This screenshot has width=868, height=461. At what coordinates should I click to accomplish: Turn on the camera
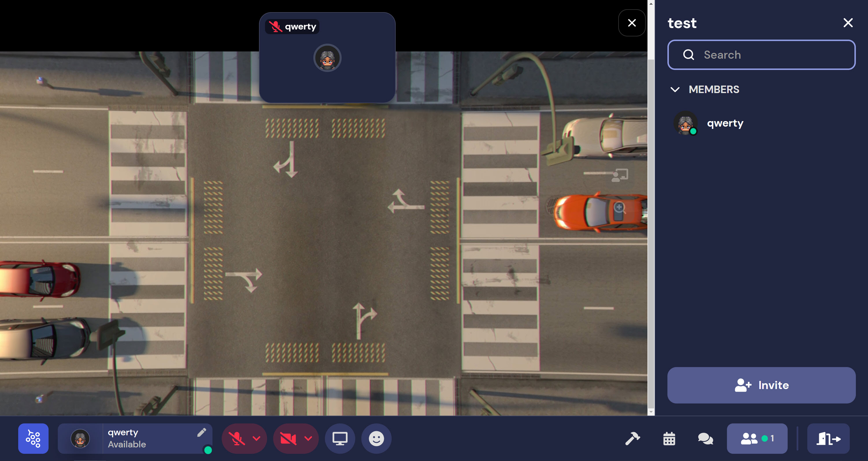(x=288, y=438)
